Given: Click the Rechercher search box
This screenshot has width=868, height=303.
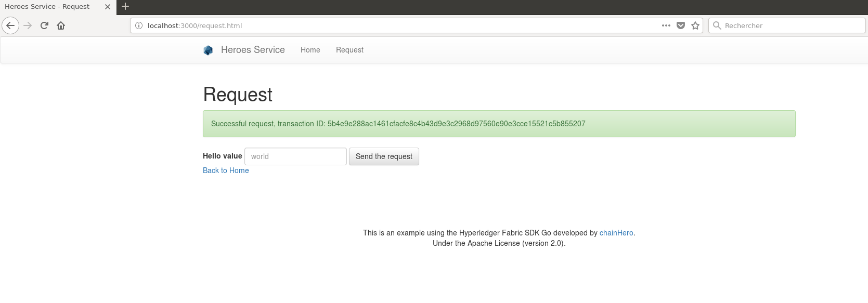Looking at the screenshot, I should pyautogui.click(x=787, y=25).
